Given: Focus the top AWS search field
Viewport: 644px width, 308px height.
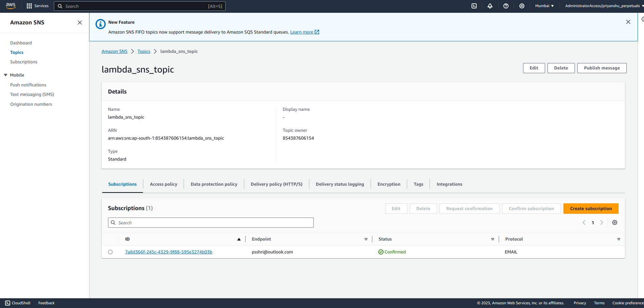Looking at the screenshot, I should 140,6.
